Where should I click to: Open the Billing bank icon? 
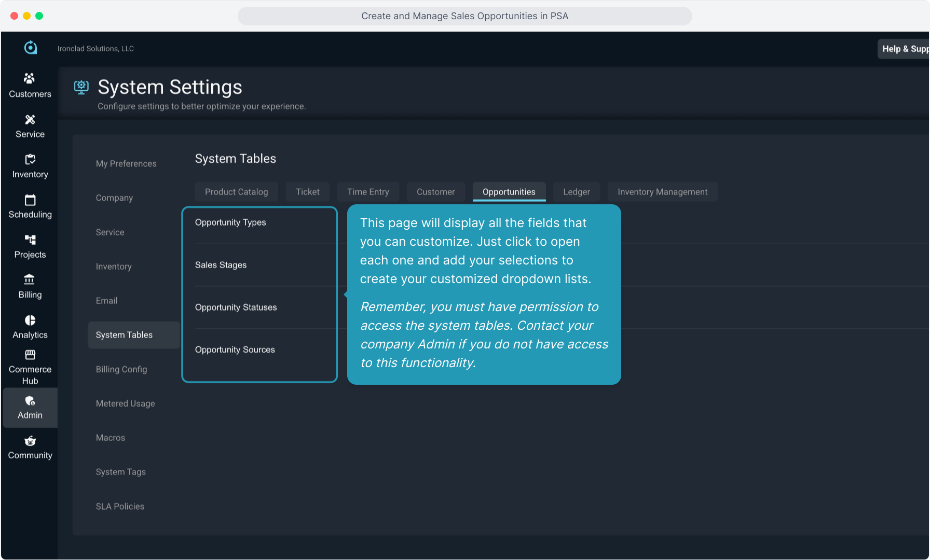click(30, 280)
